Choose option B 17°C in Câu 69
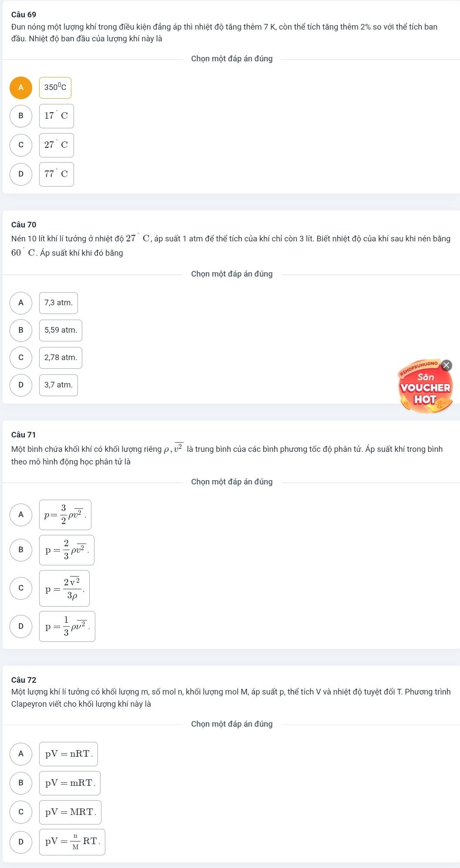 (21, 116)
